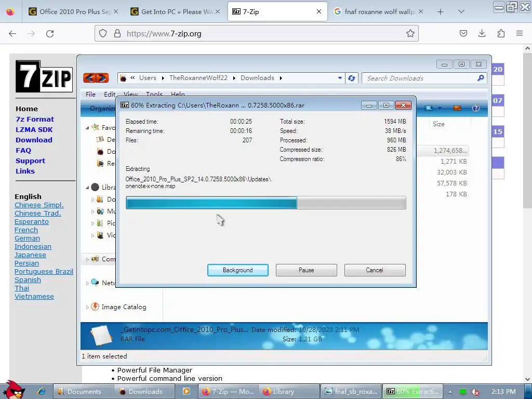Switch to fnaf_sb_roxa taskbar window
Image resolution: width=532 pixels, height=399 pixels.
tap(351, 392)
